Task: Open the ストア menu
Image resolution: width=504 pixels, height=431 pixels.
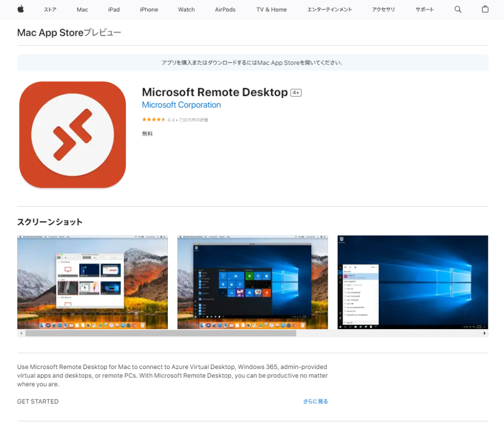Action: 50,10
